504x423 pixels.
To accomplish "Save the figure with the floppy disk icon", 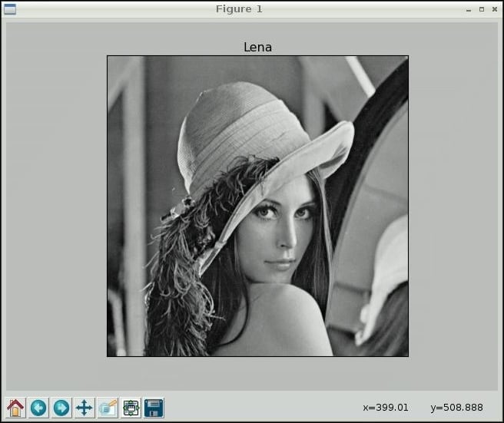I will pyautogui.click(x=154, y=408).
